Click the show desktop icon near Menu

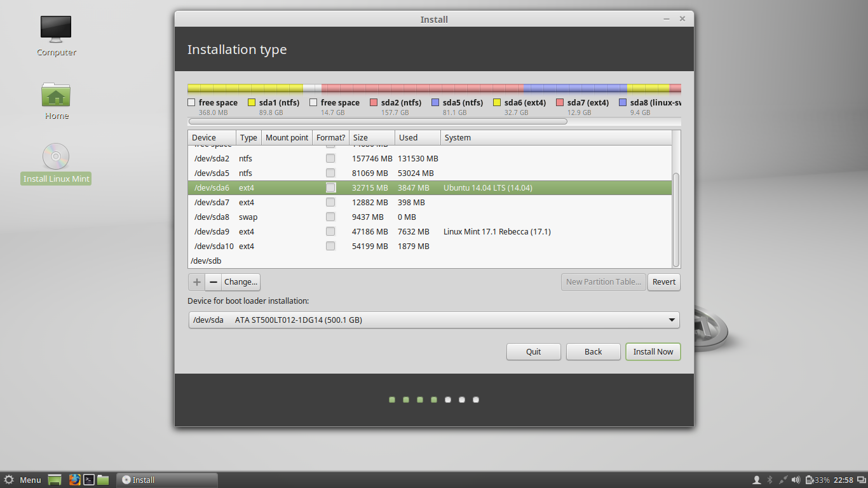click(x=54, y=480)
